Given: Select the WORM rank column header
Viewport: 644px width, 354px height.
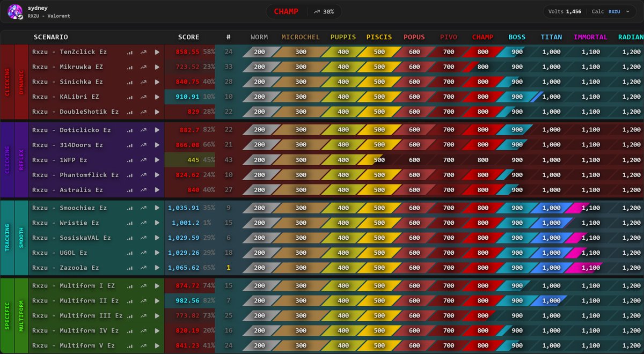Looking at the screenshot, I should 259,37.
